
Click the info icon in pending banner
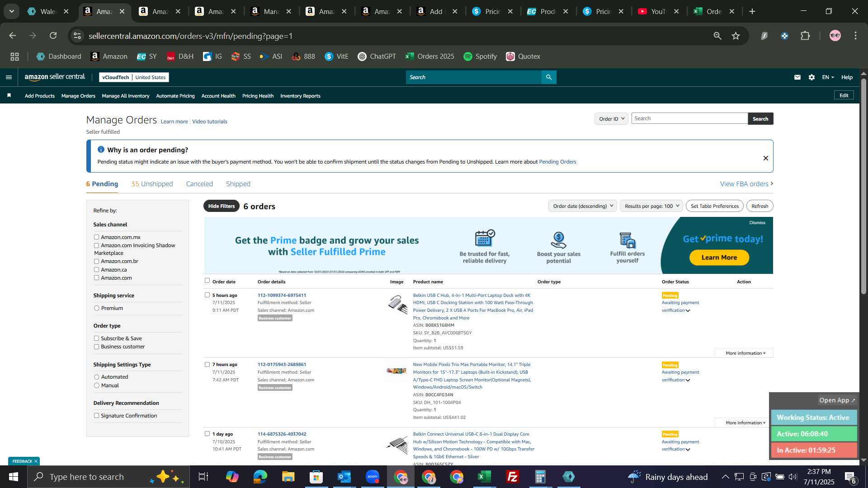pyautogui.click(x=101, y=150)
